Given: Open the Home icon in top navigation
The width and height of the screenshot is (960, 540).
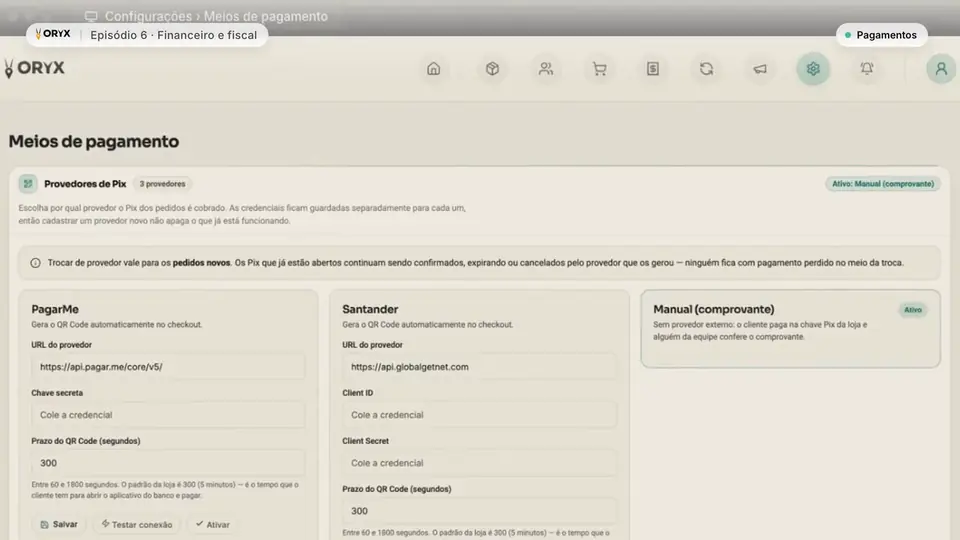Looking at the screenshot, I should click(x=433, y=69).
